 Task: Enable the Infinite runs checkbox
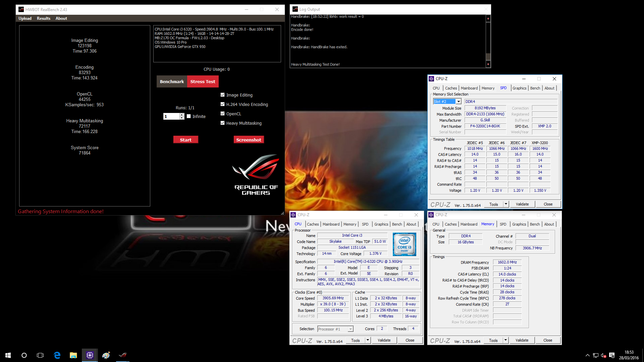[x=189, y=116]
